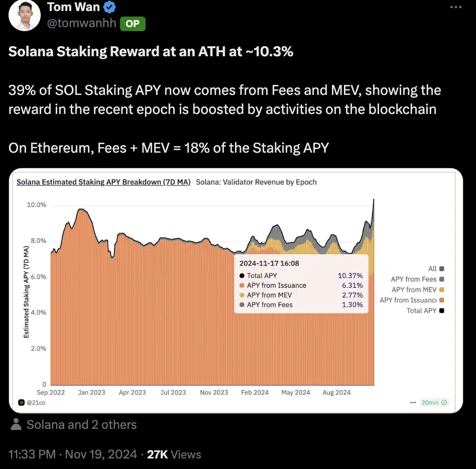Switch to Solana: Validator Revenue by Epoch
The height and width of the screenshot is (469, 476).
pos(256,182)
